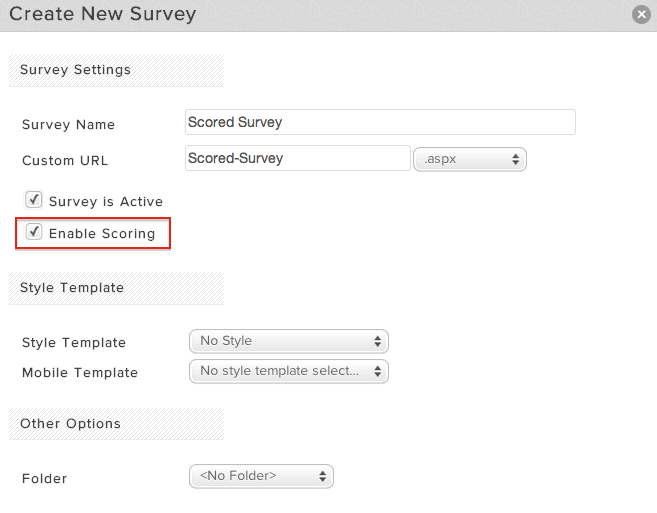Click the Enable Scoring label text
Viewport: 657px width, 513px height.
tap(102, 233)
